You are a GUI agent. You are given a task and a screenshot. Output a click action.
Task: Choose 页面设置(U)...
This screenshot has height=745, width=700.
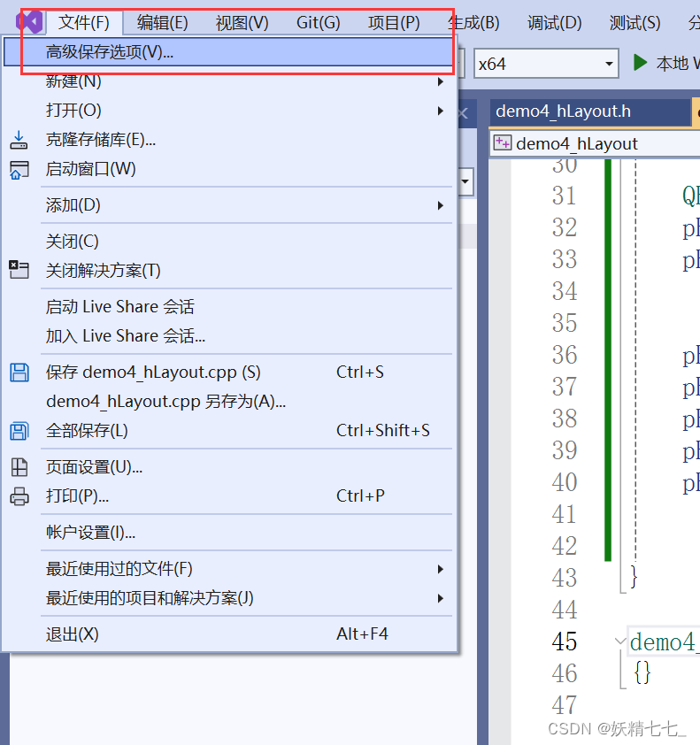coord(228,467)
